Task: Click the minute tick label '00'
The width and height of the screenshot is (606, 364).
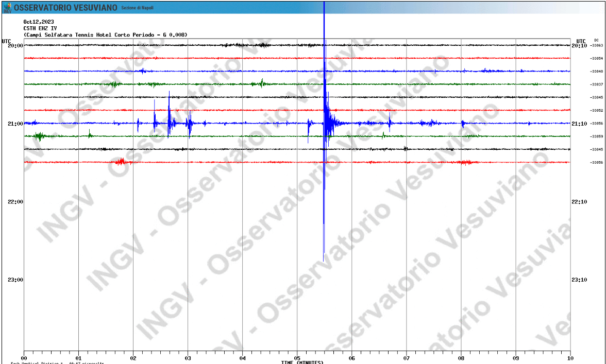Action: 24,358
